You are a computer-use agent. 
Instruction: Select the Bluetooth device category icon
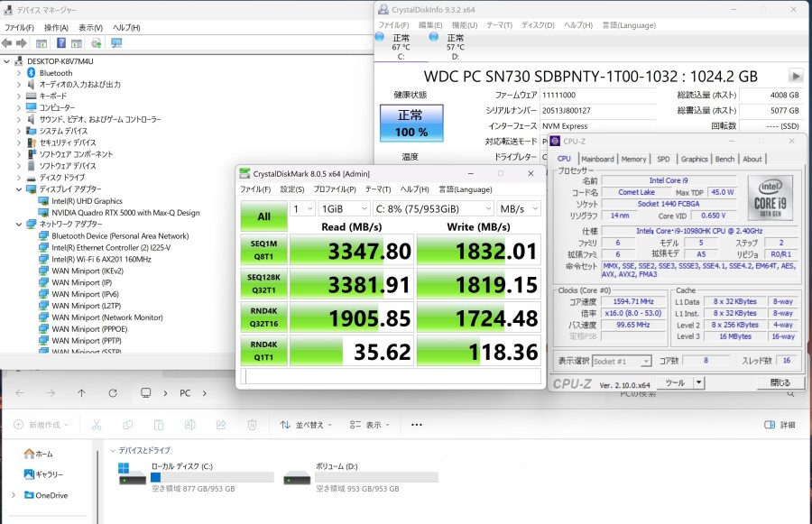coord(31,73)
